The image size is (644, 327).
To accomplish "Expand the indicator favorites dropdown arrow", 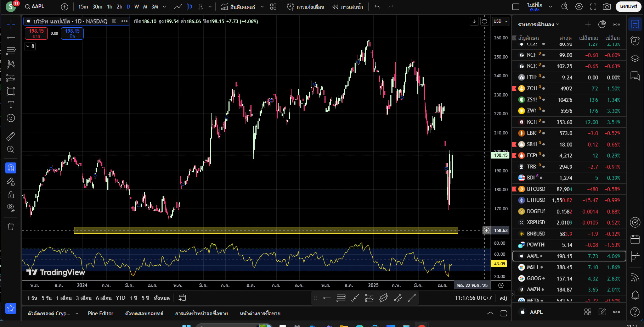I will pos(262,6).
